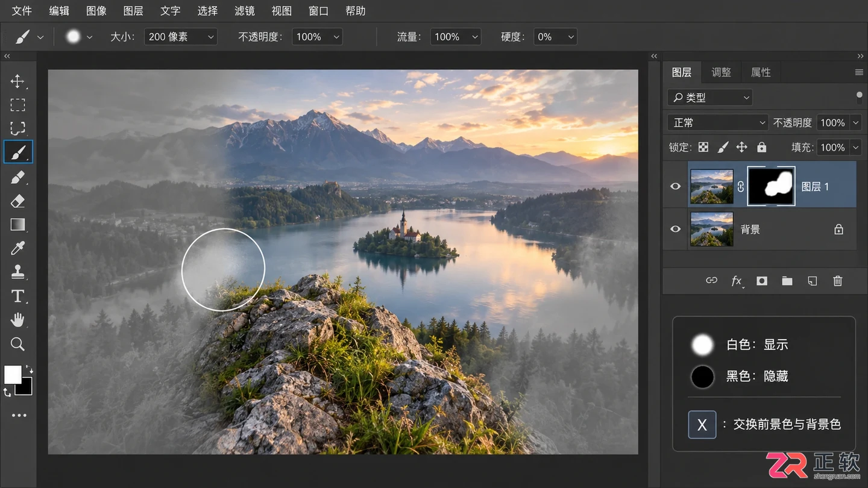
Task: Toggle visibility of 图层 1
Action: 675,186
